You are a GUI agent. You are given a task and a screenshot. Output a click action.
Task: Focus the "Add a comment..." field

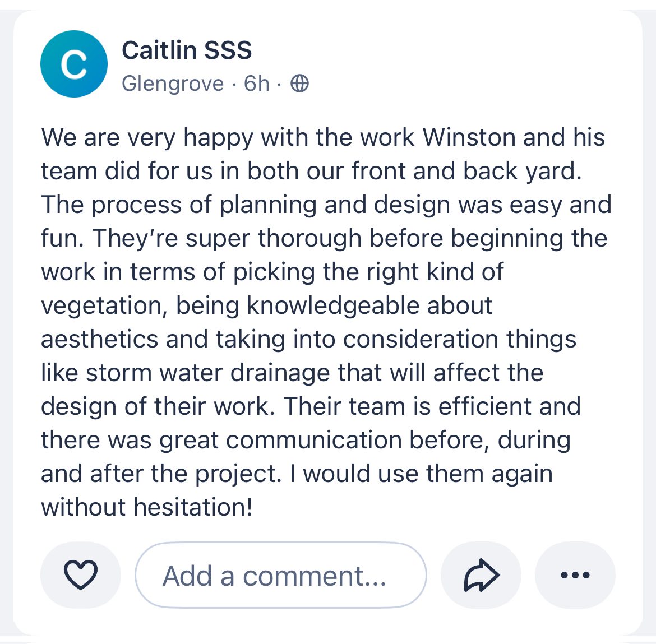pyautogui.click(x=280, y=576)
